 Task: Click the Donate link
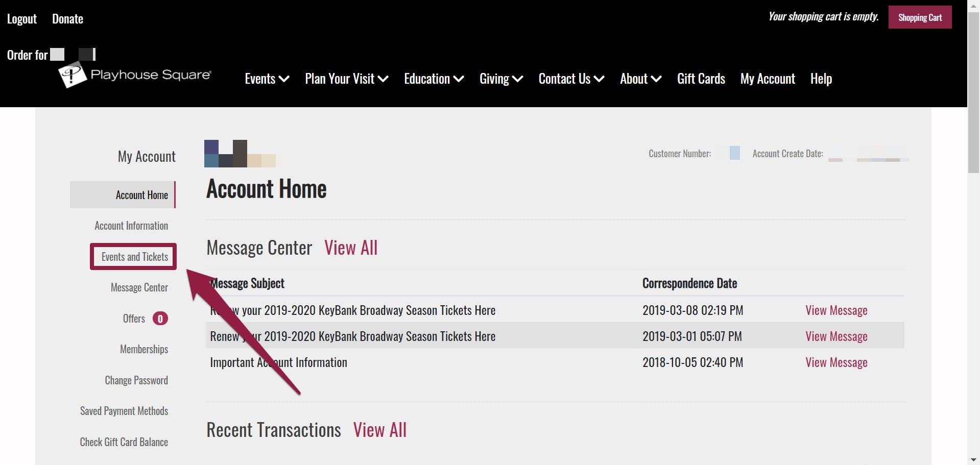(x=67, y=19)
